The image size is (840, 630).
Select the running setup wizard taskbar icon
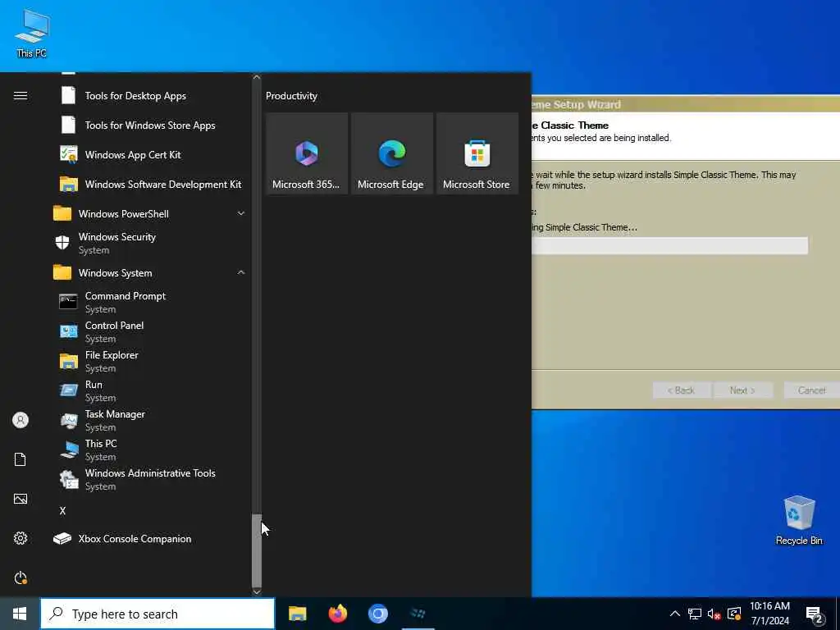pyautogui.click(x=418, y=614)
